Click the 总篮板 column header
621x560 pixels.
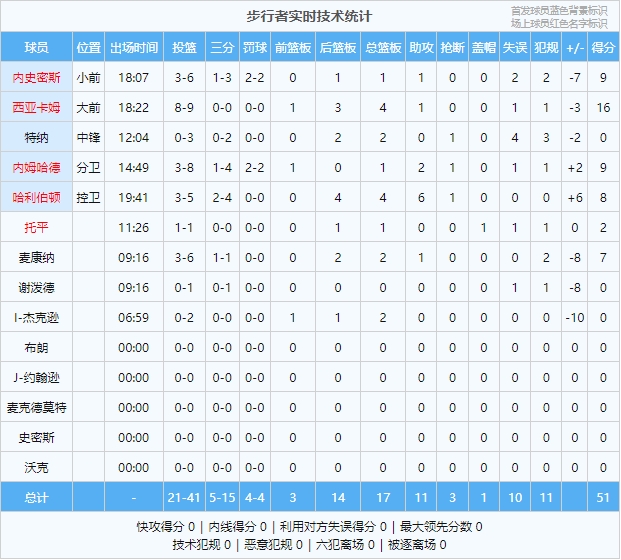coord(382,47)
